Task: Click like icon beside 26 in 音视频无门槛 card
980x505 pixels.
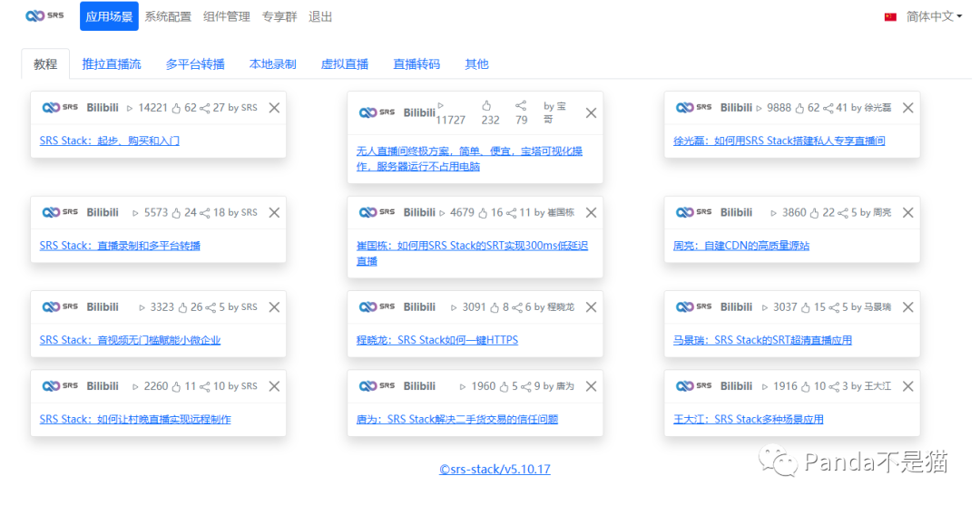Action: pos(182,307)
